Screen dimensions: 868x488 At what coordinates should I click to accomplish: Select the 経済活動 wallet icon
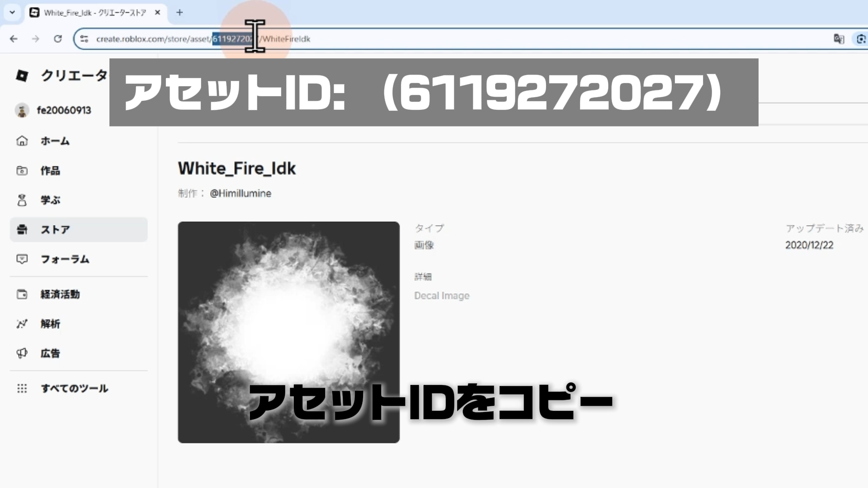pos(22,295)
